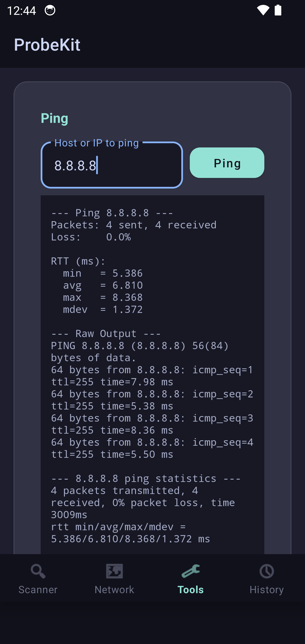Image resolution: width=305 pixels, height=644 pixels.
Task: Tap the icmp_seq=2 reply line
Action: point(152,394)
